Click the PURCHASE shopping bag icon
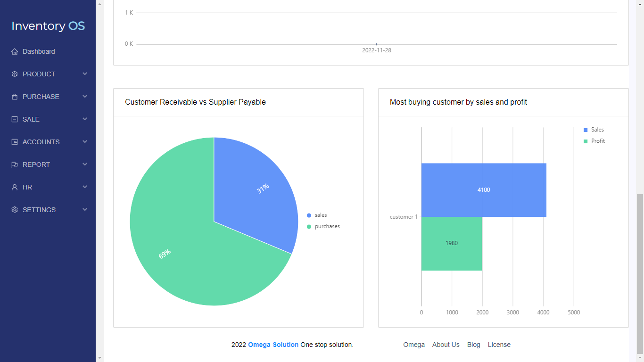This screenshot has height=362, width=644. (x=15, y=97)
